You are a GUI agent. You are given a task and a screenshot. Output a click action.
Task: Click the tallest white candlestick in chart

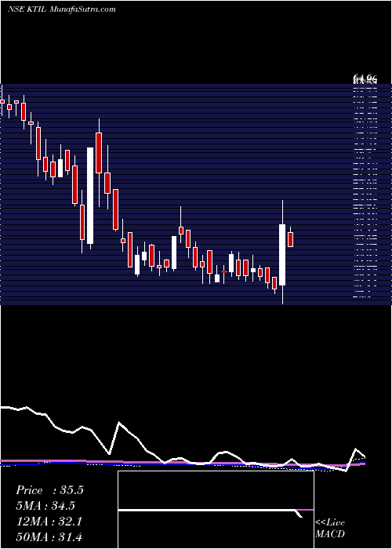90,195
